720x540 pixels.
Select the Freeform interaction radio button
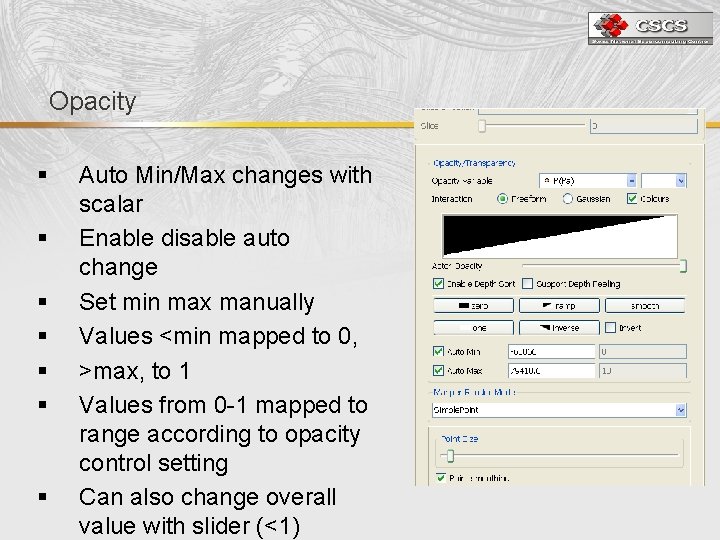[502, 198]
